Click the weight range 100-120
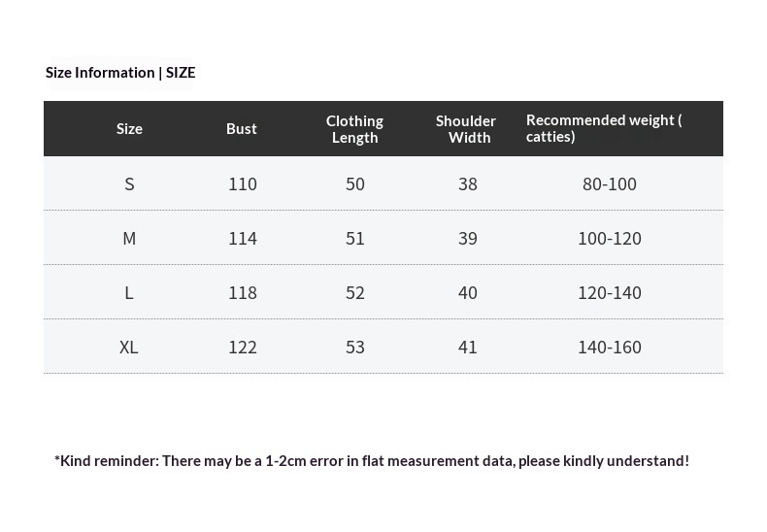Image resolution: width=767 pixels, height=532 pixels. point(610,238)
